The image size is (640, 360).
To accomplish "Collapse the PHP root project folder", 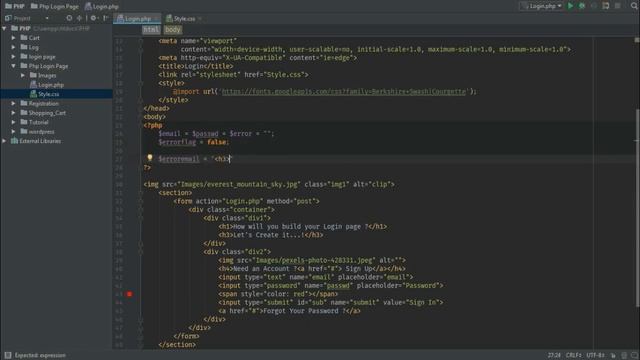I will click(x=4, y=29).
